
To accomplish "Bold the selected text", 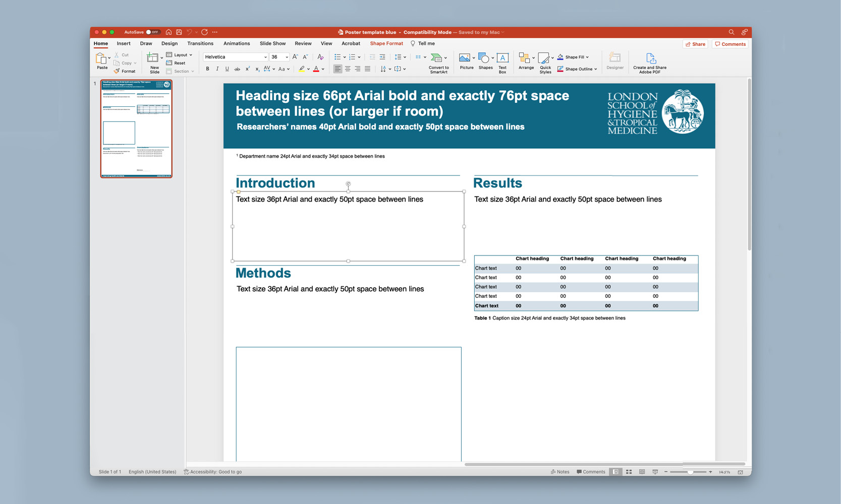I will 207,69.
